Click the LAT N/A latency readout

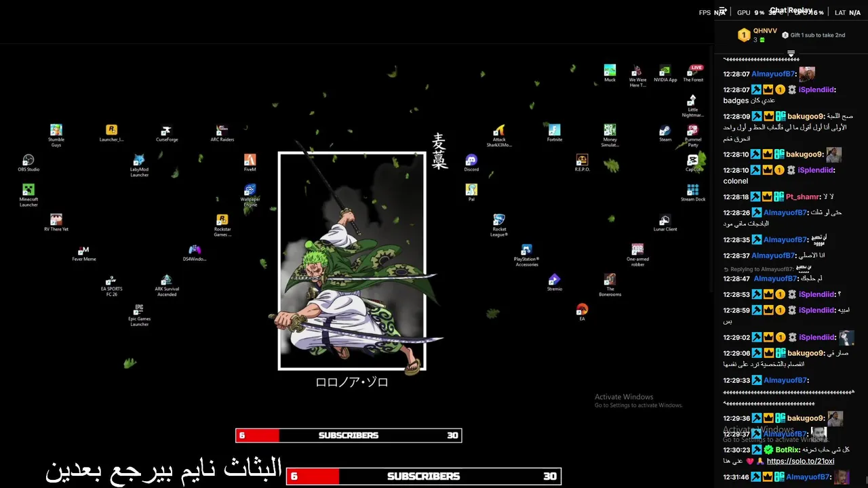(x=848, y=12)
